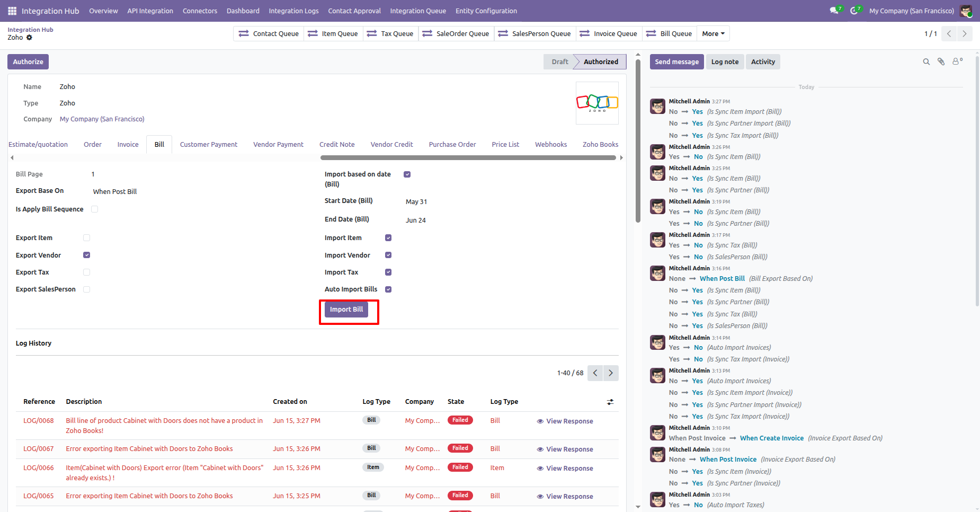
Task: Click the user avatar in top bar
Action: pyautogui.click(x=966, y=11)
